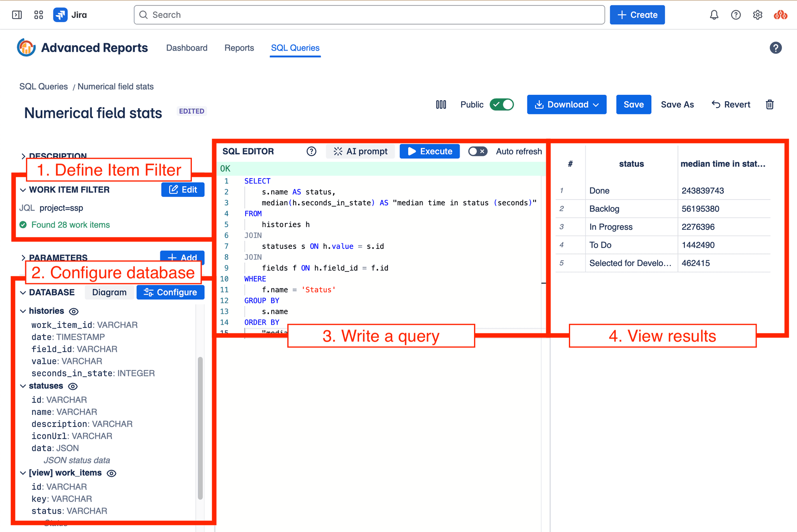Click the Create button
Viewport: 797px width, 532px height.
click(x=637, y=15)
